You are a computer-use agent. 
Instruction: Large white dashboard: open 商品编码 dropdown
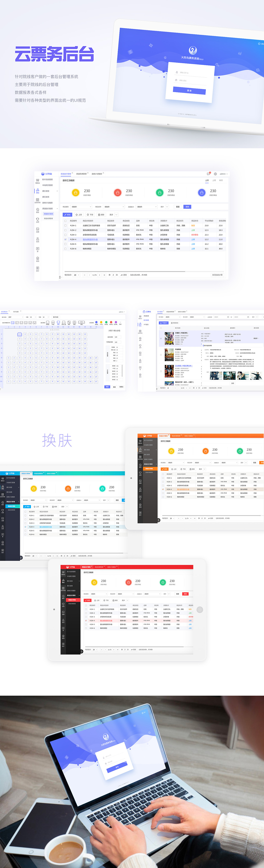pyautogui.click(x=81, y=206)
